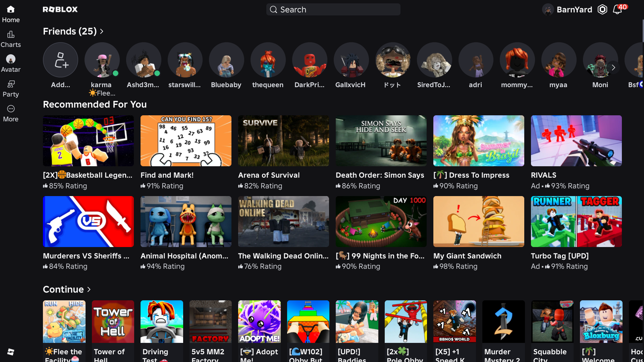Click the RIVALS game title
This screenshot has height=362, width=644.
(x=544, y=175)
